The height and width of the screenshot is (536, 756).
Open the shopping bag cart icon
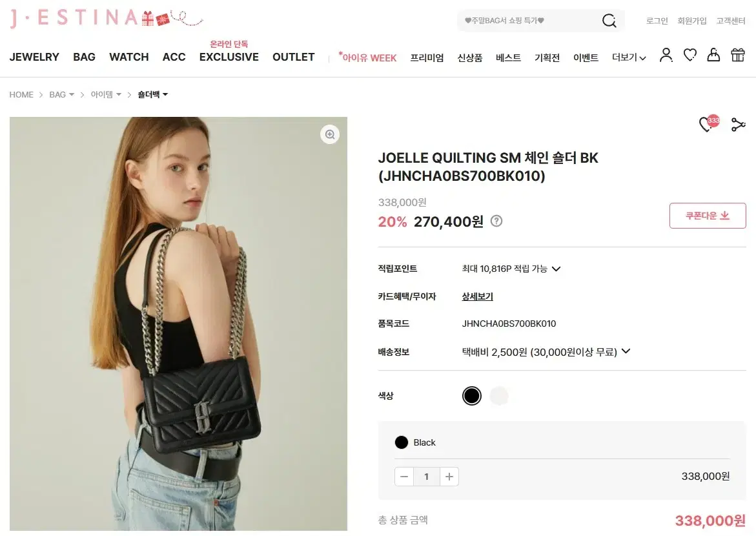713,55
